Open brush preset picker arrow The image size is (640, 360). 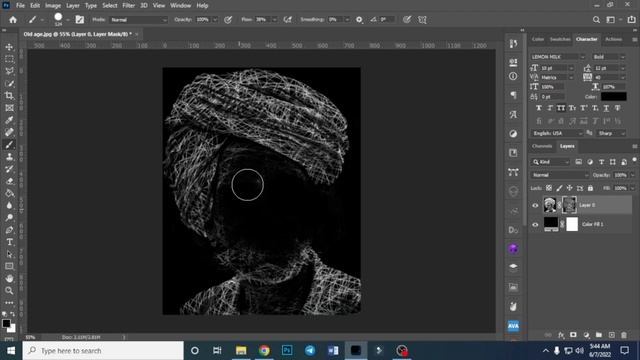[68, 20]
